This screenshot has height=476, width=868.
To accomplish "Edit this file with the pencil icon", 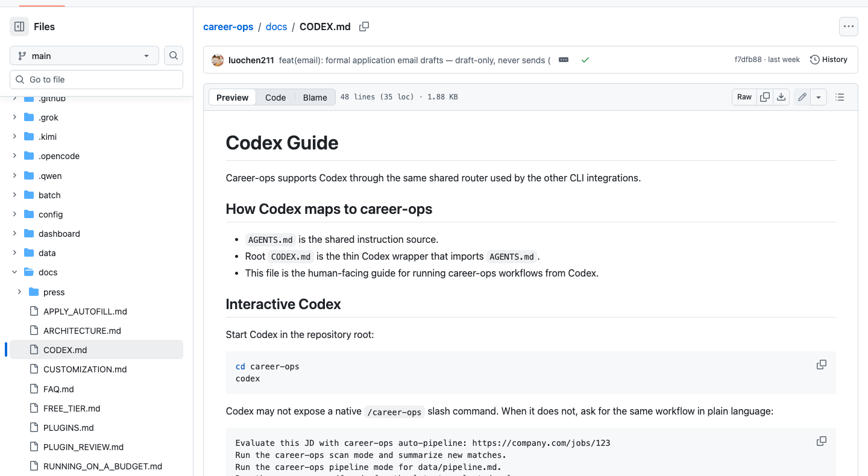I will tap(802, 97).
